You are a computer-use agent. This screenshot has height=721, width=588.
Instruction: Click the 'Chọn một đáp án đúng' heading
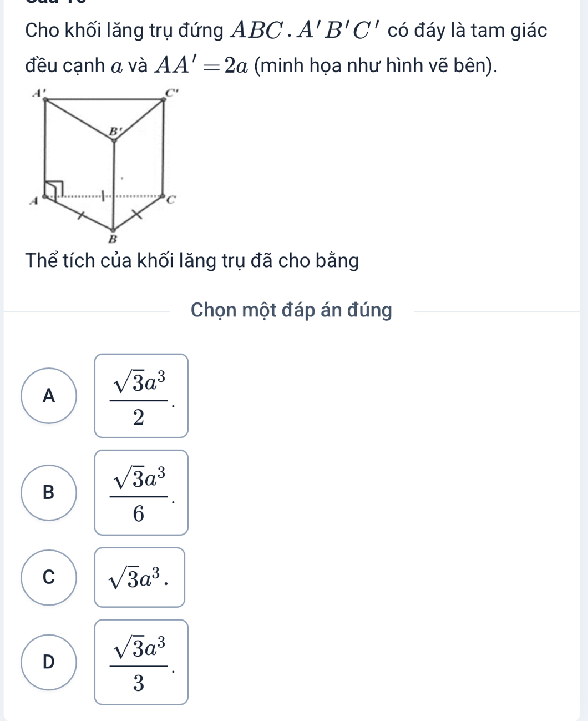(291, 310)
